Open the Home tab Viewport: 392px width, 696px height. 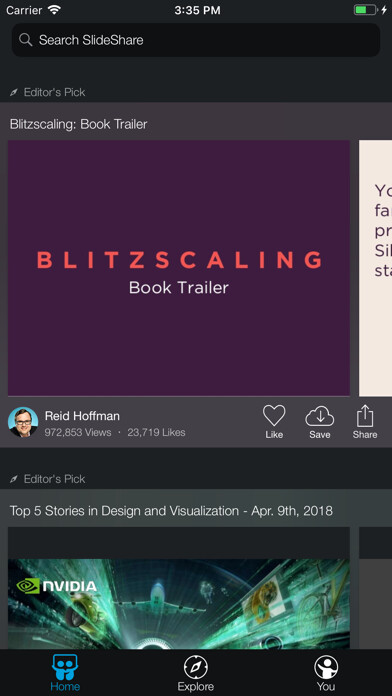[x=65, y=673]
